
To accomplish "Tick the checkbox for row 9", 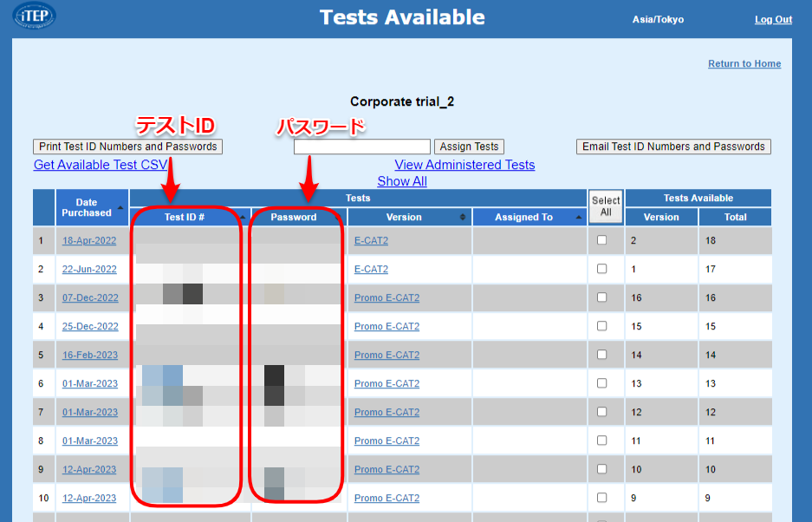I will [601, 468].
